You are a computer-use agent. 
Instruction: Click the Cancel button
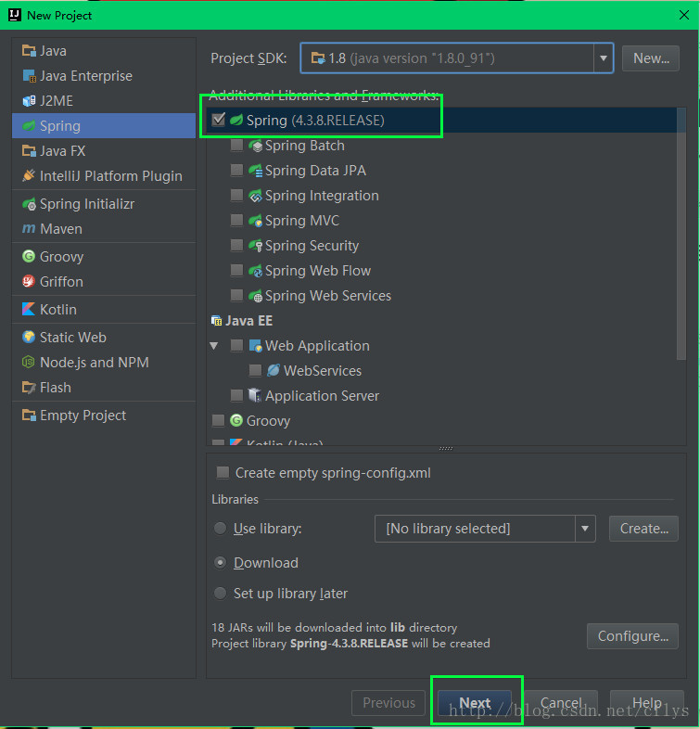point(561,702)
